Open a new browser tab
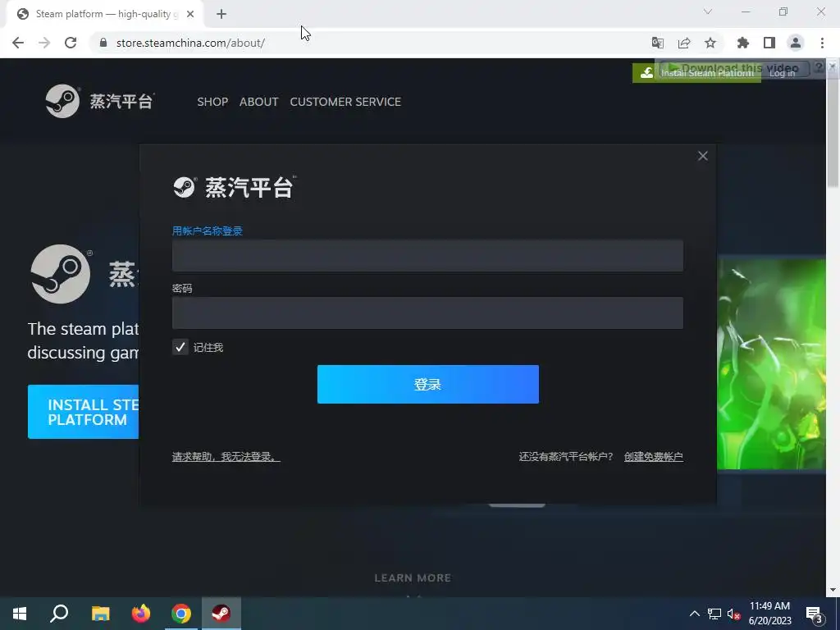Viewport: 840px width, 630px height. click(221, 14)
